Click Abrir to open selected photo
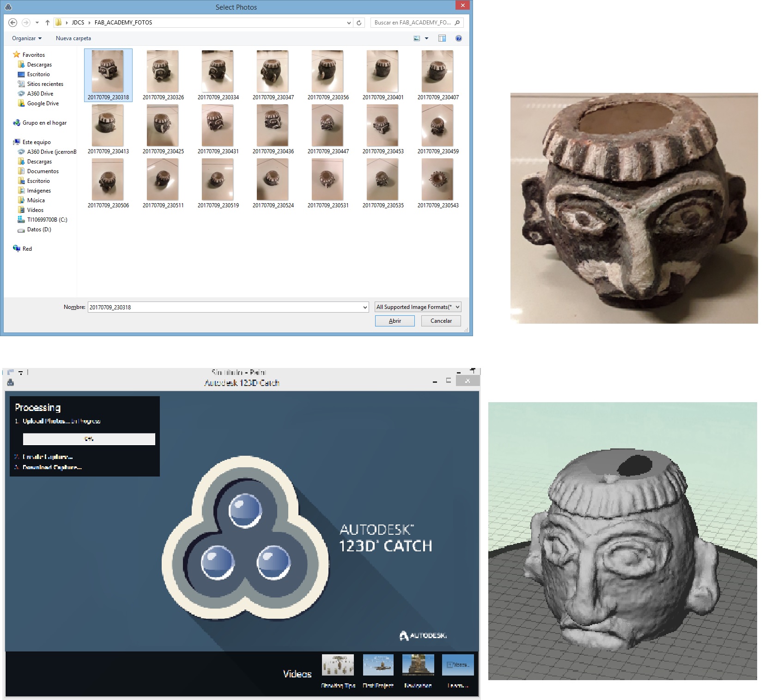Screen dimensions: 765x700 (395, 321)
